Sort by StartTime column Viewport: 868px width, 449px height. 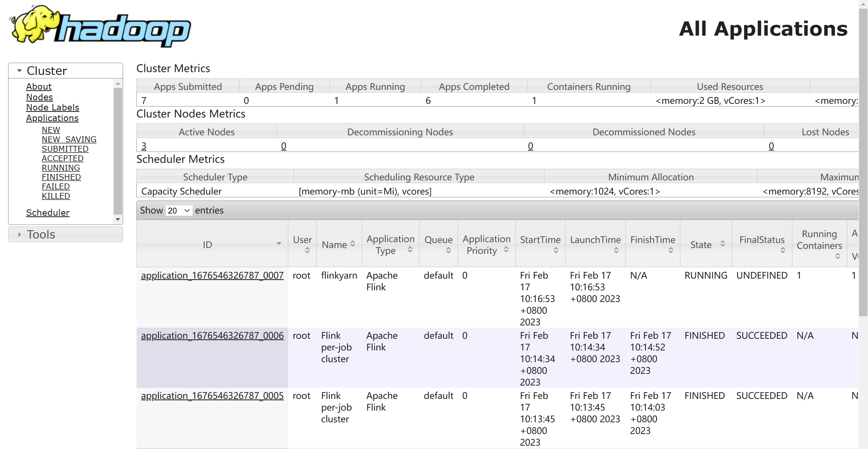(x=540, y=244)
